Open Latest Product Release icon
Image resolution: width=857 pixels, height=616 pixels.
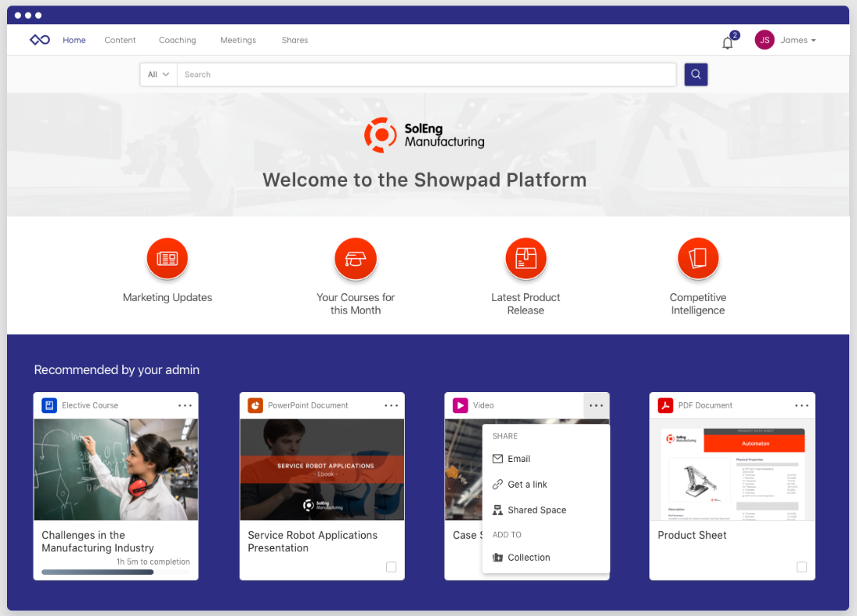pos(525,258)
